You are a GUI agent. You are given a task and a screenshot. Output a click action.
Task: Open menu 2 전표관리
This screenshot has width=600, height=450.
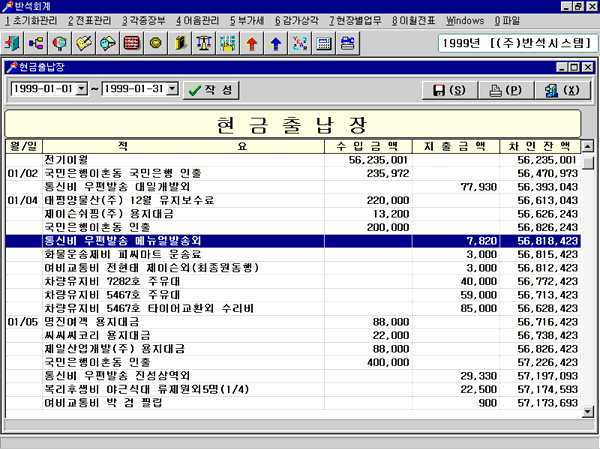click(x=90, y=21)
